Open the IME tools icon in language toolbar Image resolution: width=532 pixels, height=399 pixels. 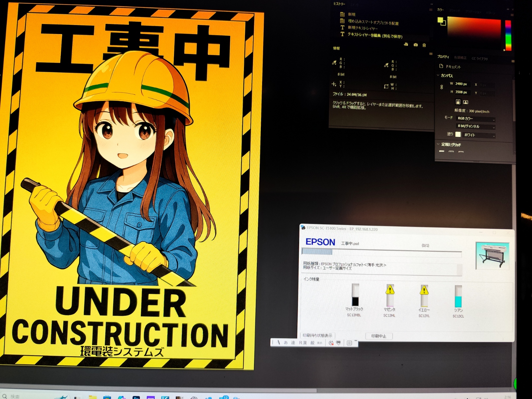pyautogui.click(x=339, y=343)
